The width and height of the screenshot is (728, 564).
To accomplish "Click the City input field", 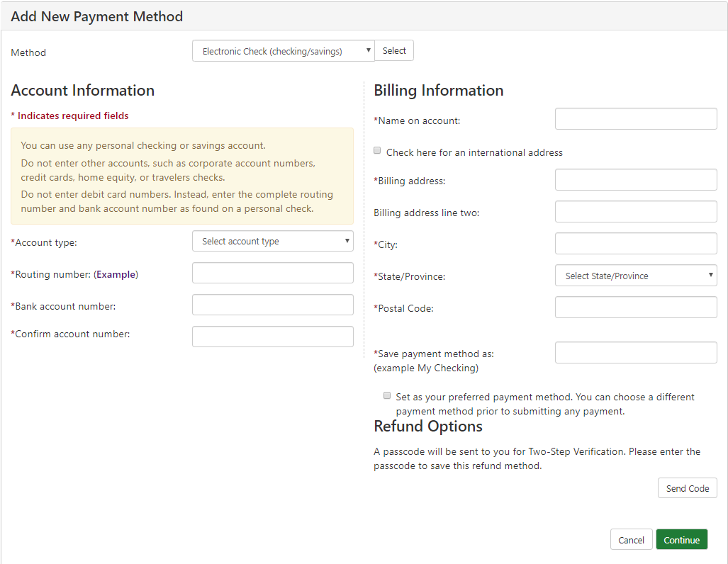I will click(x=636, y=244).
